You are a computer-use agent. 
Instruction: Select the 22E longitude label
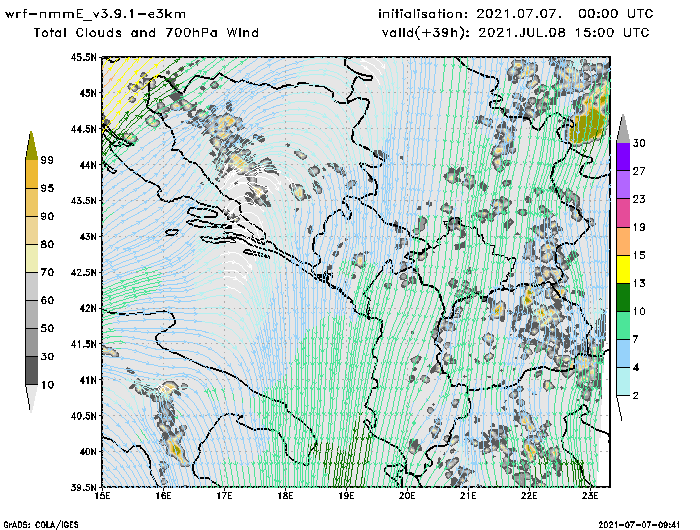coord(529,496)
